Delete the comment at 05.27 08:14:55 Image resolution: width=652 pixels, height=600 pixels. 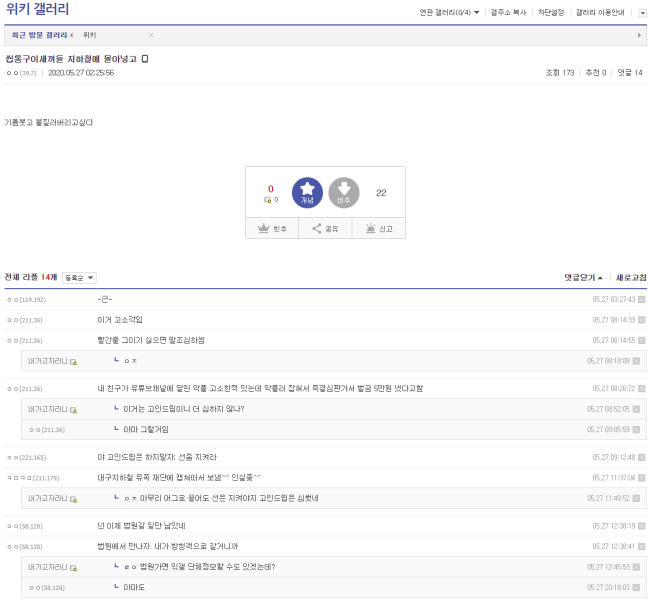point(642,340)
